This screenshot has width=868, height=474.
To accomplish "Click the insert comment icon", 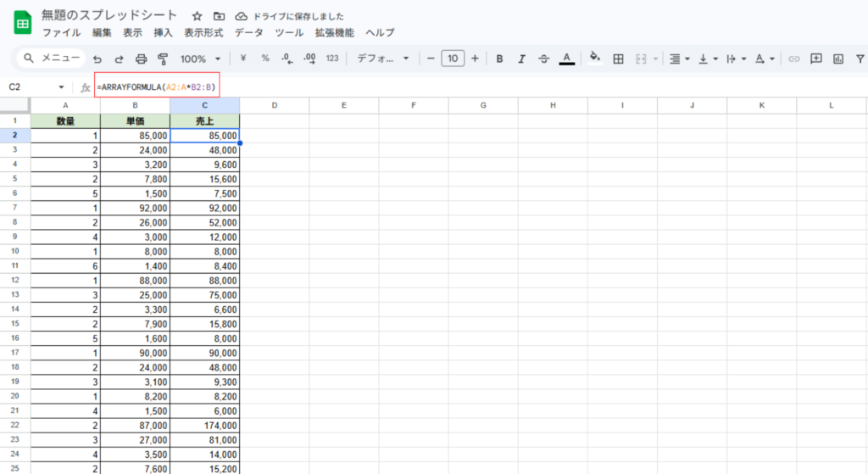I will pos(816,59).
